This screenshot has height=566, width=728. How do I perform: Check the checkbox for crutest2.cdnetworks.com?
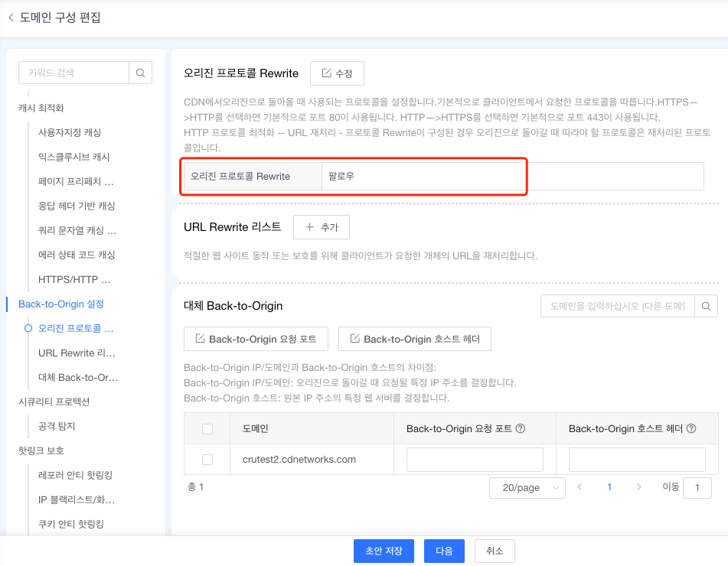point(206,459)
